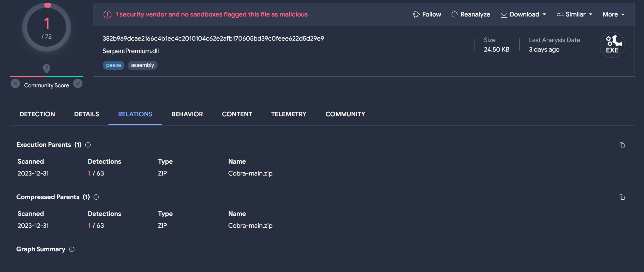Click the community score question-mark marker
This screenshot has height=272, width=644.
[46, 68]
